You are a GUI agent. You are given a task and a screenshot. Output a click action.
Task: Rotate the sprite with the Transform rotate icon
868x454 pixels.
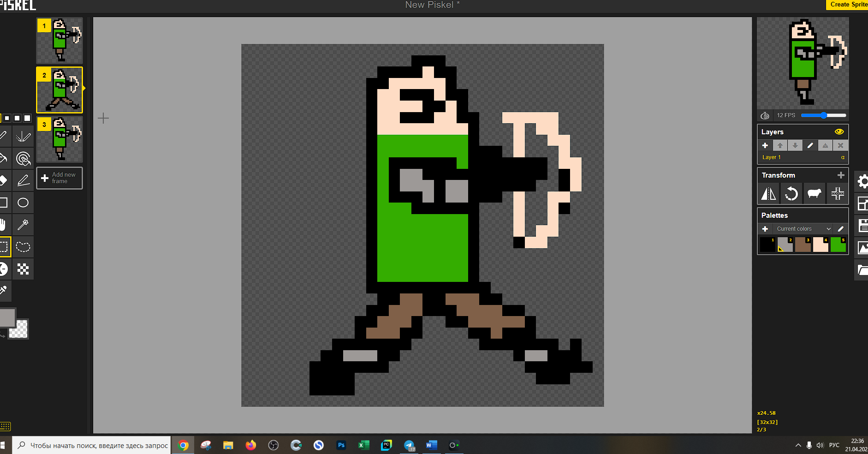coord(791,194)
